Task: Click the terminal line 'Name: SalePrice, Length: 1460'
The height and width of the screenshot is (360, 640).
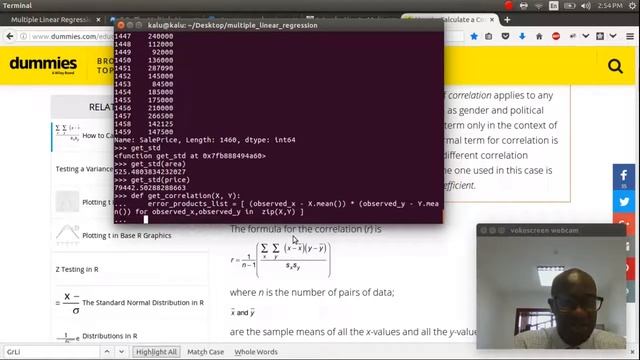Action: (x=205, y=140)
